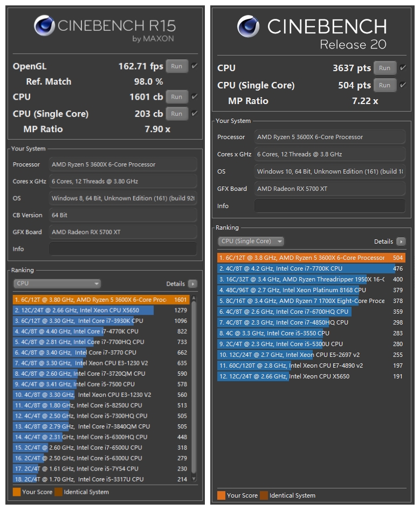Click the Info field in R15
Viewport: 420px width, 510px height.
[x=122, y=249]
